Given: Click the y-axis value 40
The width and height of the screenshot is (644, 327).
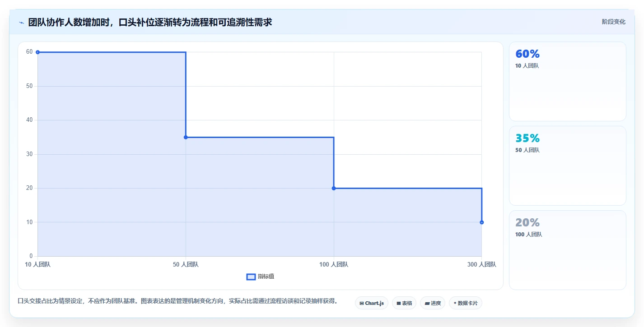Looking at the screenshot, I should (29, 120).
